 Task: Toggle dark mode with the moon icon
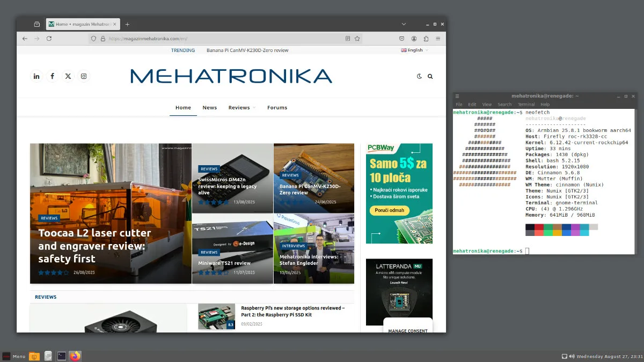point(419,77)
